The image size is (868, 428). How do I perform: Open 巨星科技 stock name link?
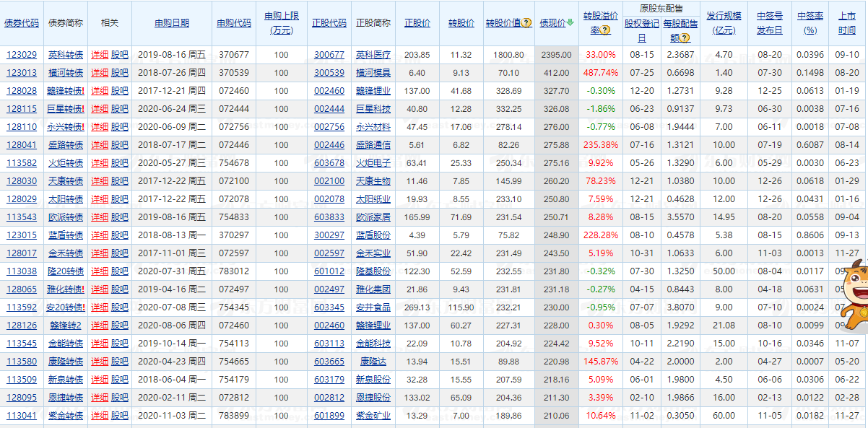pyautogui.click(x=373, y=109)
